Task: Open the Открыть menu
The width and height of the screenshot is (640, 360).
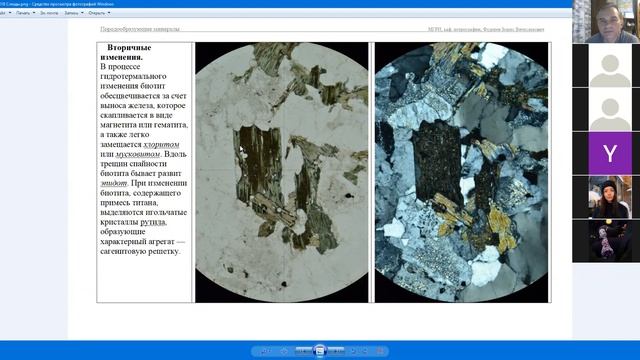Action: 97,13
